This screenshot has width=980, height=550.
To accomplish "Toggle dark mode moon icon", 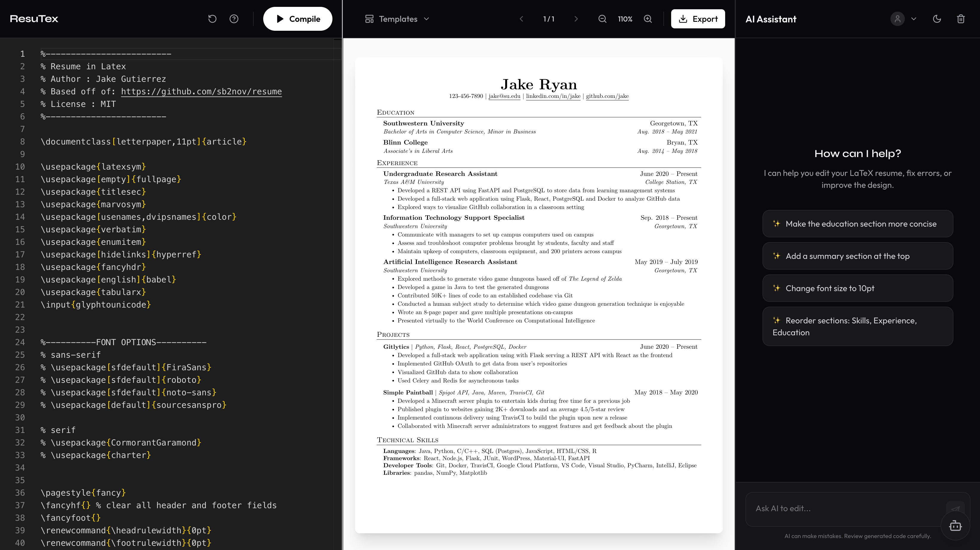I will point(937,19).
